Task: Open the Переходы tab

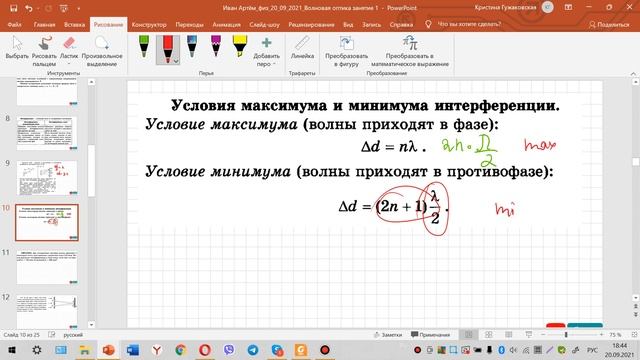Action: point(189,24)
